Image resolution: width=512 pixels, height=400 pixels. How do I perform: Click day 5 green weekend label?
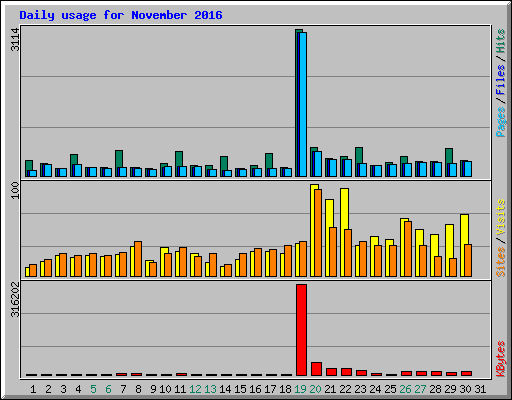(x=93, y=389)
